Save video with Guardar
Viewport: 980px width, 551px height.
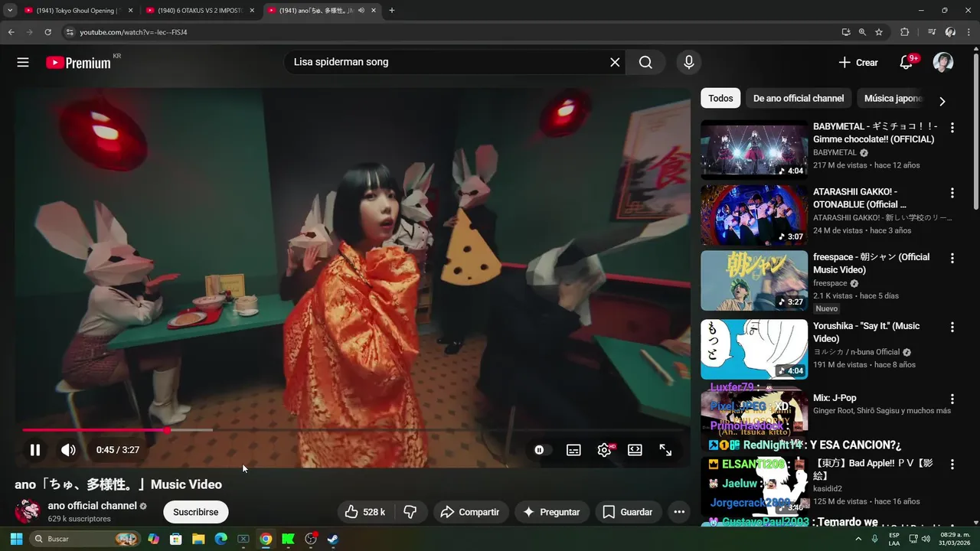[628, 512]
